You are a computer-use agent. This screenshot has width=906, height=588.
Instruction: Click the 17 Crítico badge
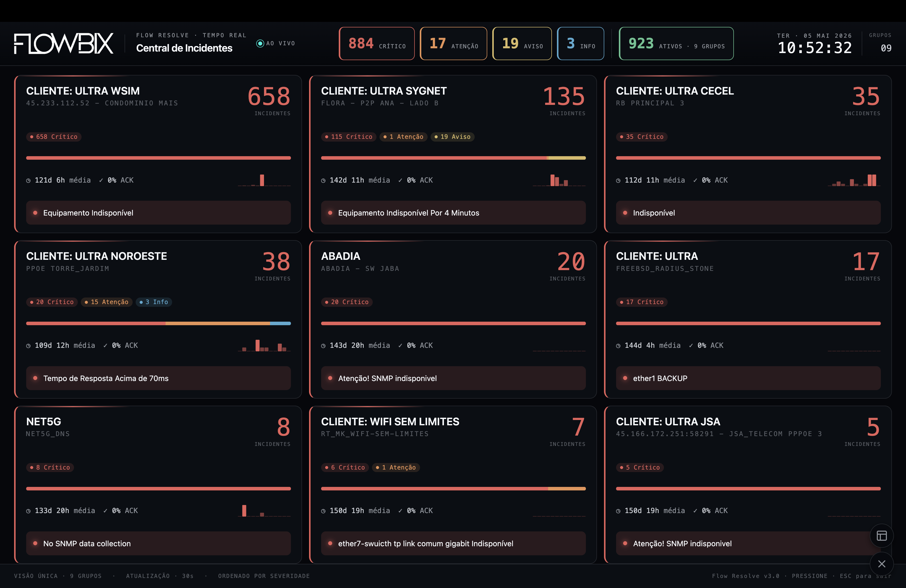click(641, 302)
